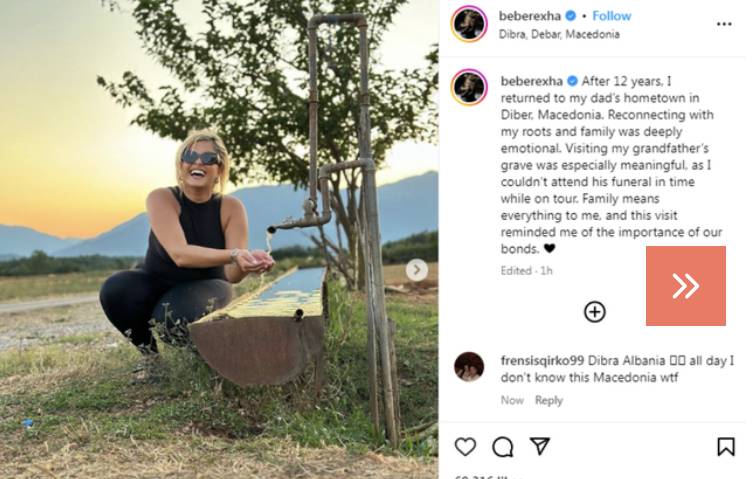Open Dibra, Debar, Macedonia location link

559,34
